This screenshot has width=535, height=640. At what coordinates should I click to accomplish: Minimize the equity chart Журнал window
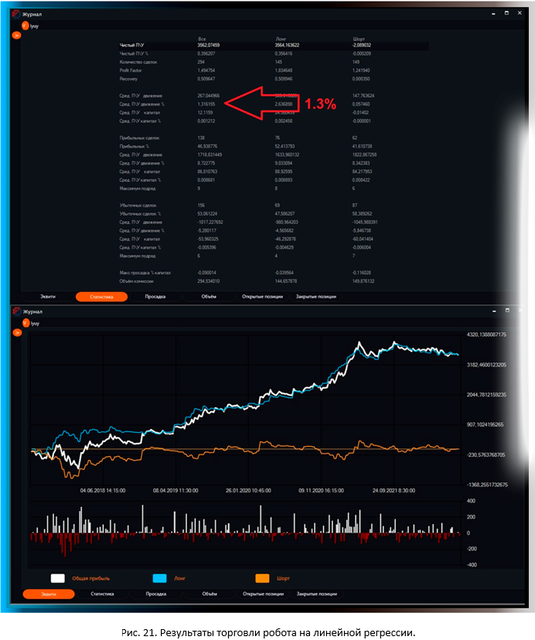pos(494,311)
